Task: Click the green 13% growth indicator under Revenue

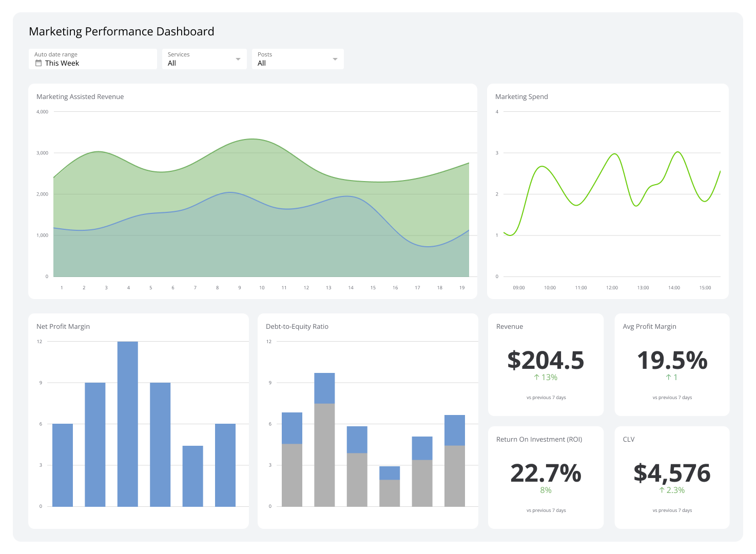Action: click(x=545, y=377)
